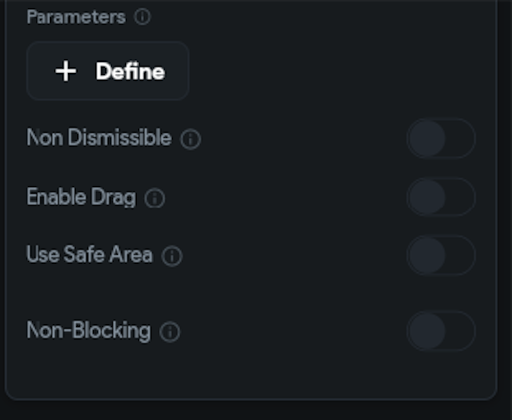
Task: Select the Enable Drag label text
Action: pyautogui.click(x=81, y=197)
